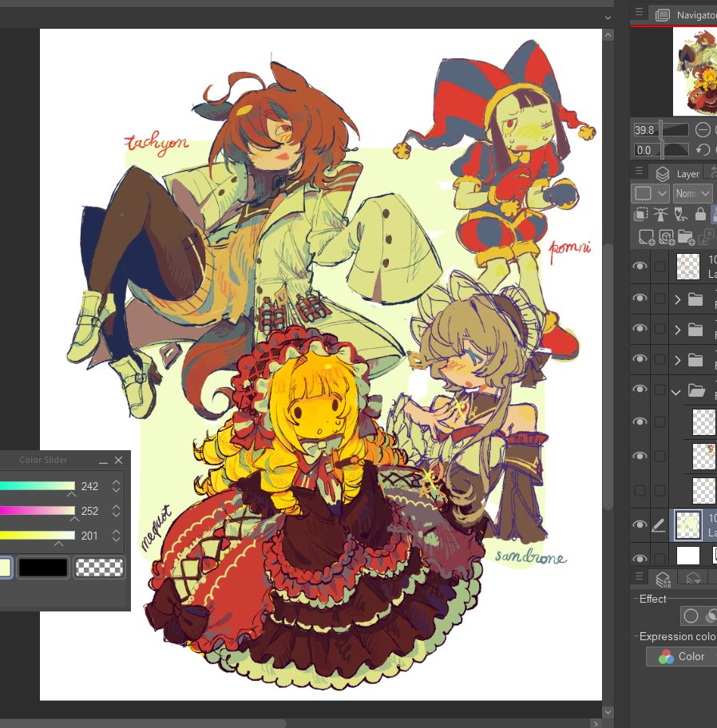This screenshot has height=728, width=717.
Task: Open the Layer panel hamburger menu
Action: pyautogui.click(x=639, y=171)
